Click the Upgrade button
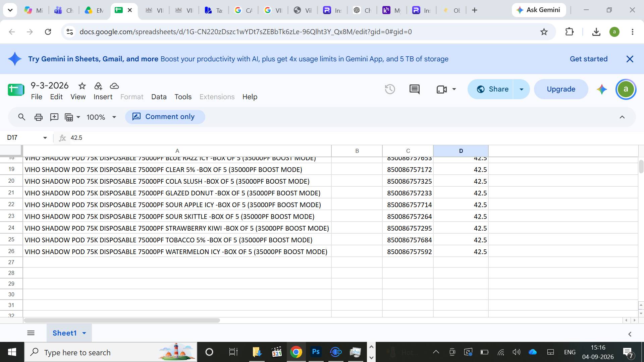 [x=561, y=89]
